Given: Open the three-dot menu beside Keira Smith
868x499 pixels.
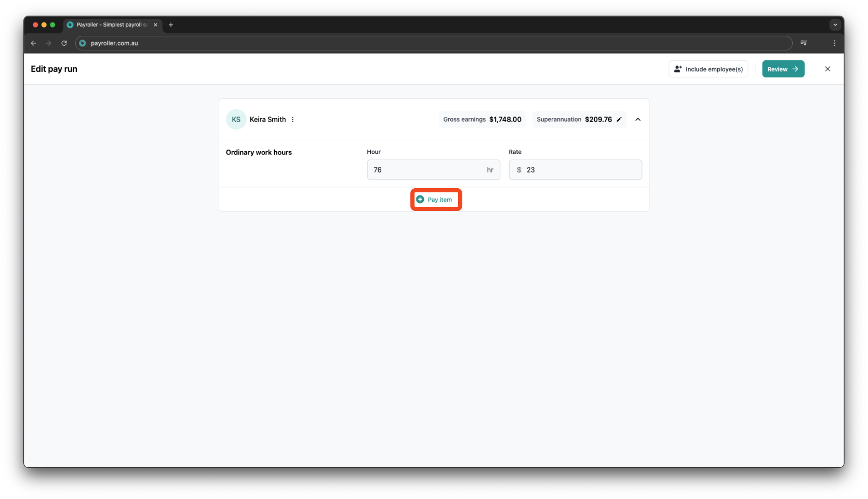Looking at the screenshot, I should 293,119.
